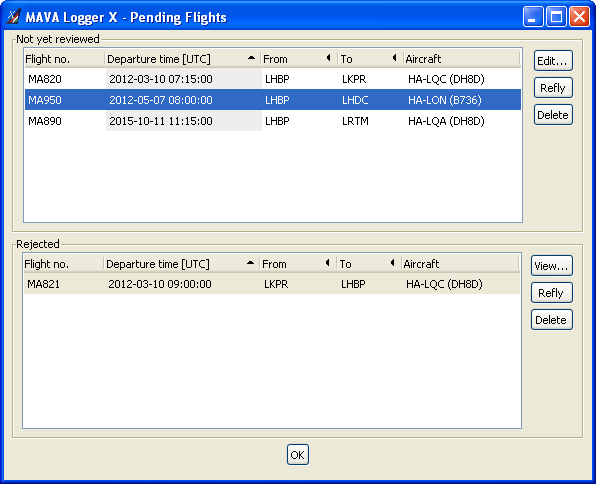Refly the selected not-yet-reviewed flight

pos(553,88)
